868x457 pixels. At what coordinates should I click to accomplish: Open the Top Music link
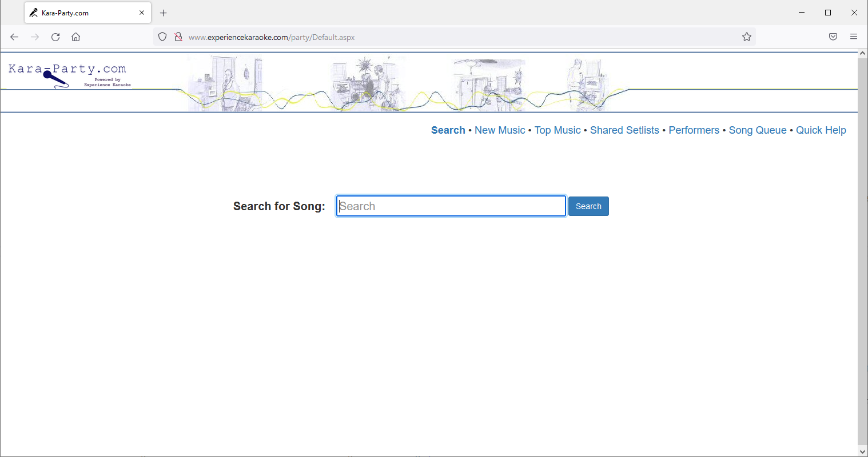click(x=557, y=130)
